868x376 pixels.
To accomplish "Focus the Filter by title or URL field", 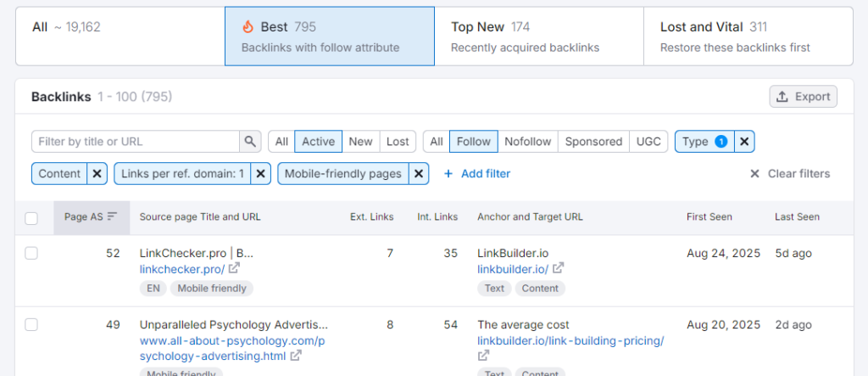I will [136, 142].
